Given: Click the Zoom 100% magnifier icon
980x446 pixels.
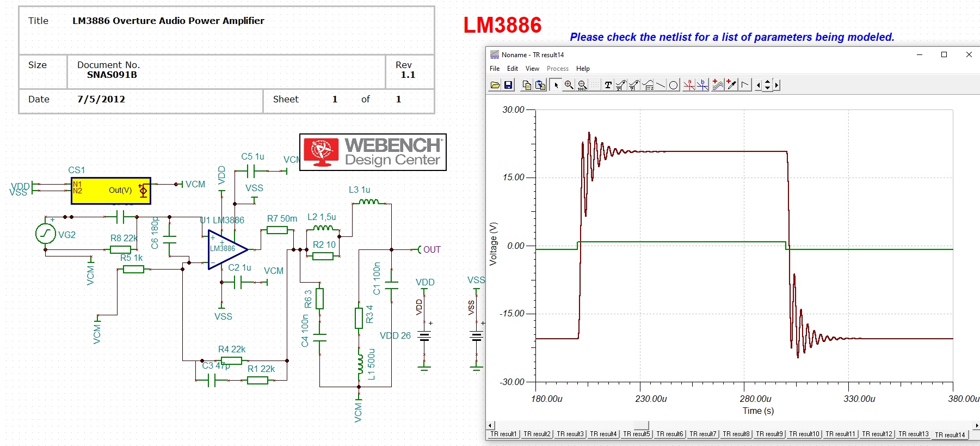Looking at the screenshot, I should point(582,85).
